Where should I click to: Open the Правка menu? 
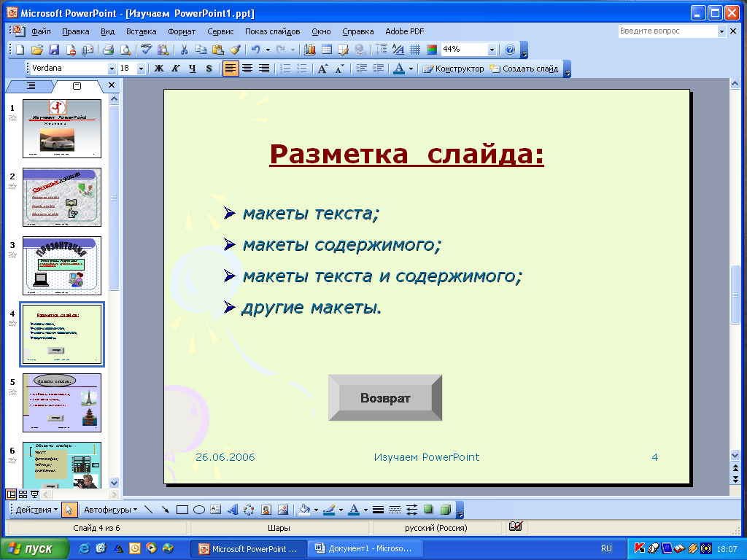pos(75,31)
